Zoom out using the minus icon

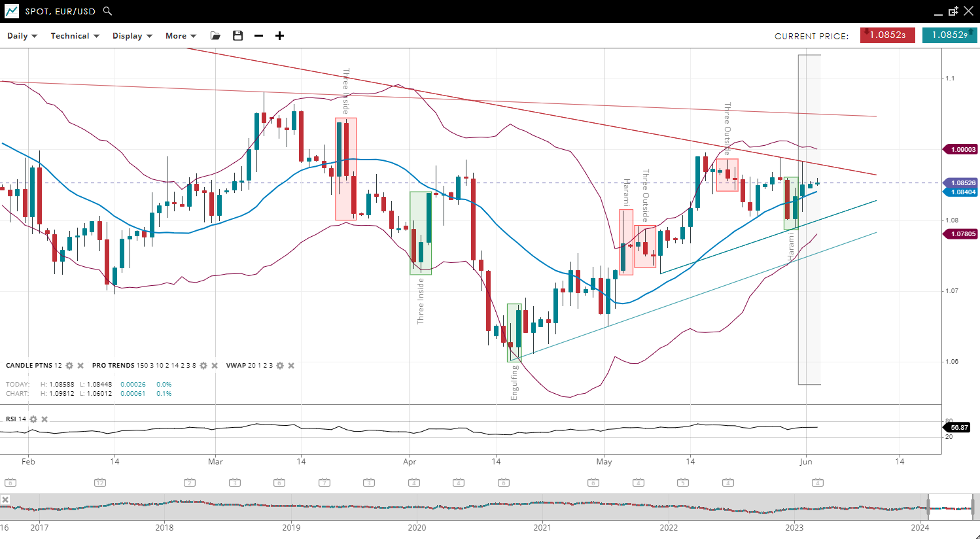click(x=259, y=36)
